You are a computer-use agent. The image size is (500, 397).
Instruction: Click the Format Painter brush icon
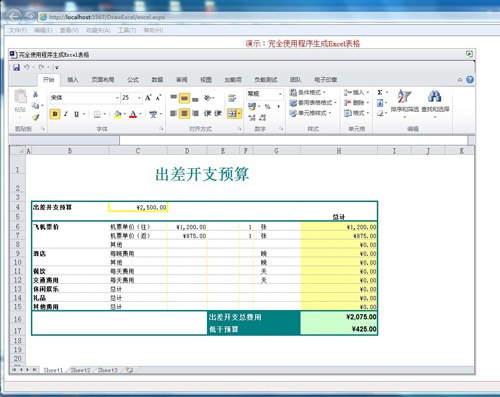[x=36, y=117]
